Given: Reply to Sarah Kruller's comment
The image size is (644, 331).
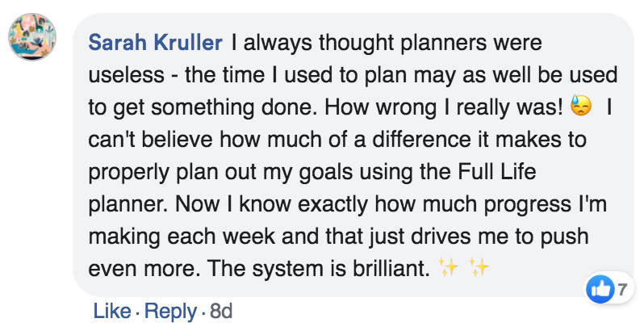Looking at the screenshot, I should click(170, 312).
